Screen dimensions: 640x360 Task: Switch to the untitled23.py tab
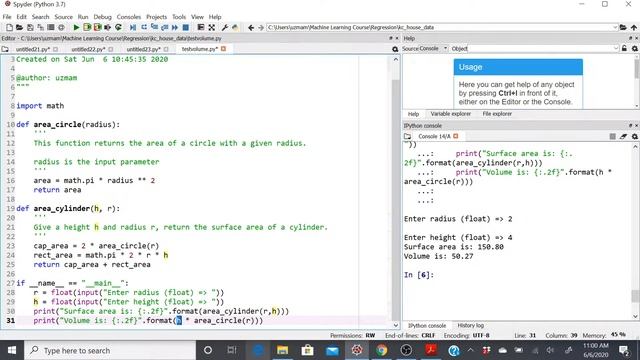[x=144, y=49]
